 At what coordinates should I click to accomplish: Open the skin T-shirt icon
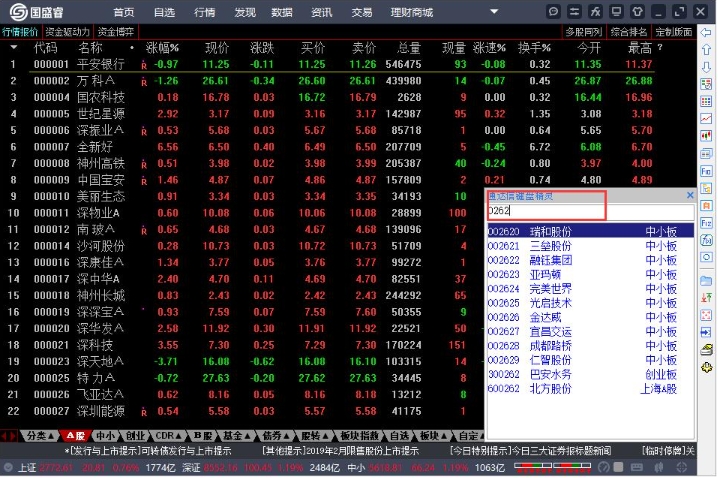click(637, 11)
